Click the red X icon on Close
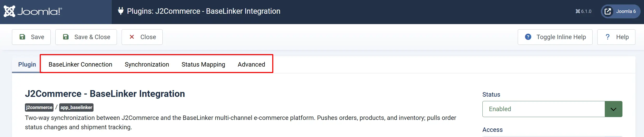Viewport: 644px width, 137px height. pos(132,37)
